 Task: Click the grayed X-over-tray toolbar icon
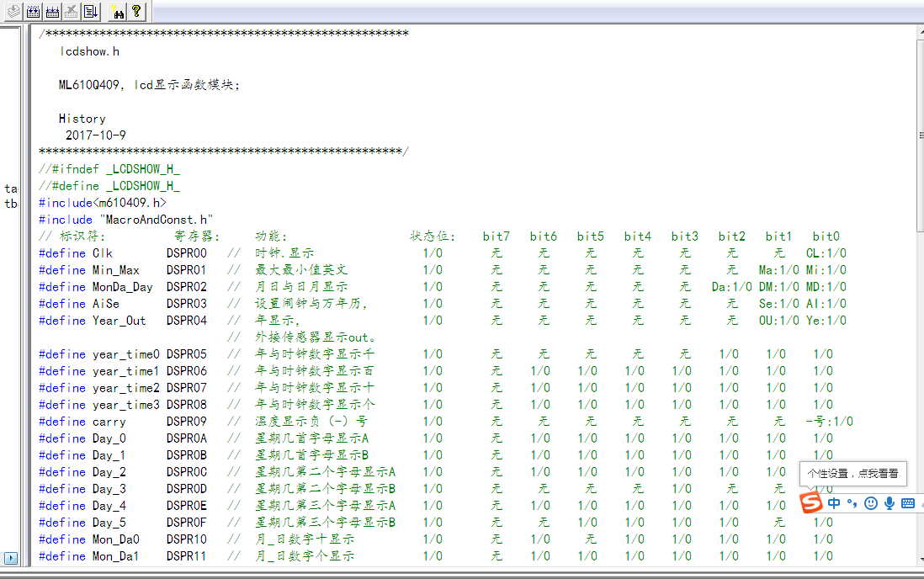[72, 11]
